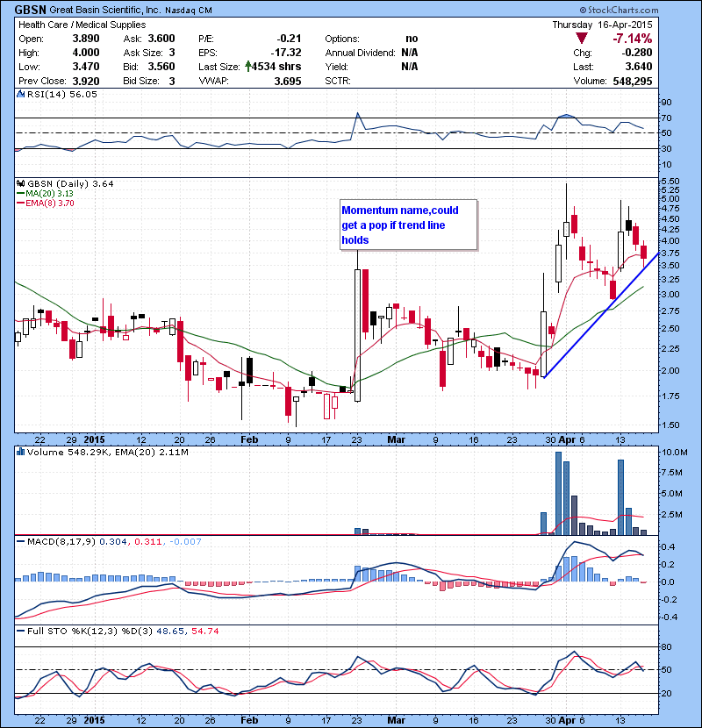Click the EPS value -17.32
This screenshot has height=728, width=702.
tap(286, 53)
